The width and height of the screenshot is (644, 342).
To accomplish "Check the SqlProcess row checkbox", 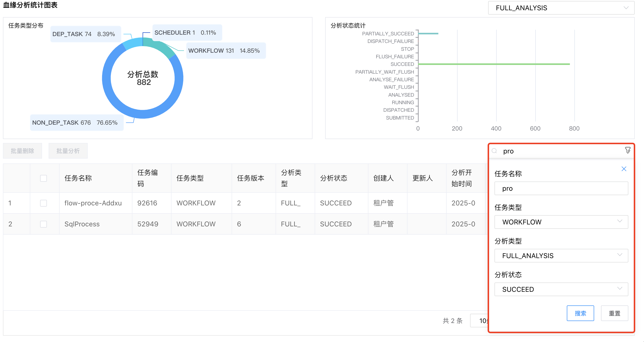I will click(x=43, y=224).
